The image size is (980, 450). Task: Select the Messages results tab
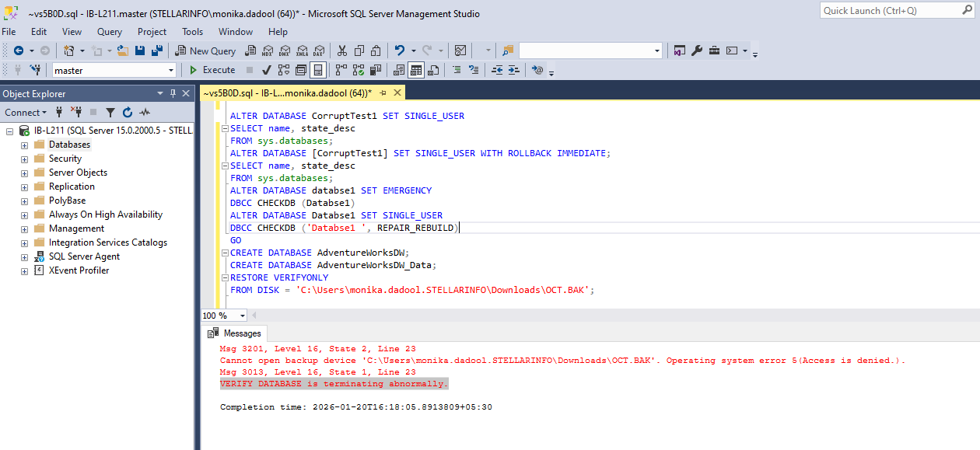pyautogui.click(x=236, y=333)
